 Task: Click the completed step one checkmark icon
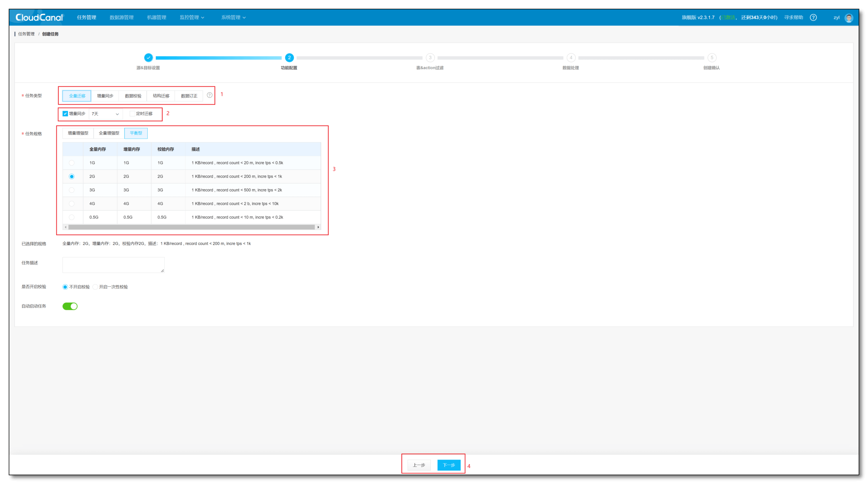[x=148, y=57]
